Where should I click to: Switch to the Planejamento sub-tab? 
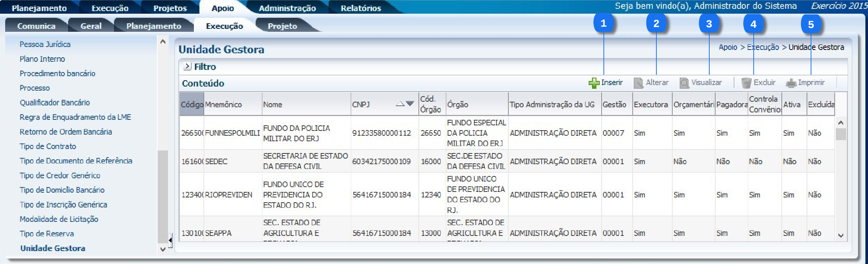[154, 26]
